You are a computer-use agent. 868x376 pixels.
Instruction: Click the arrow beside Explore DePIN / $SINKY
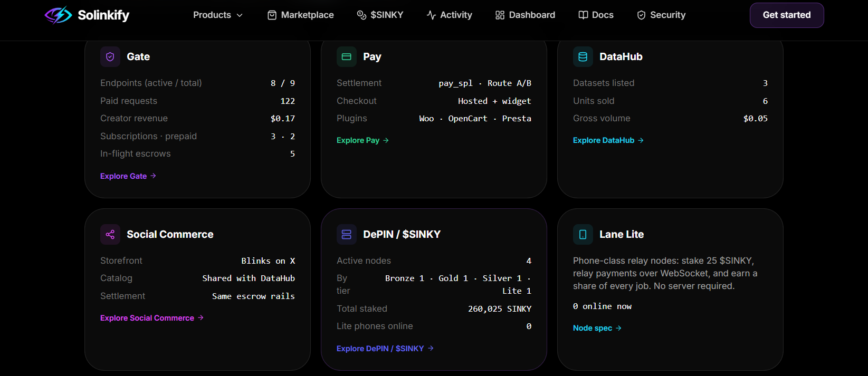coord(431,348)
